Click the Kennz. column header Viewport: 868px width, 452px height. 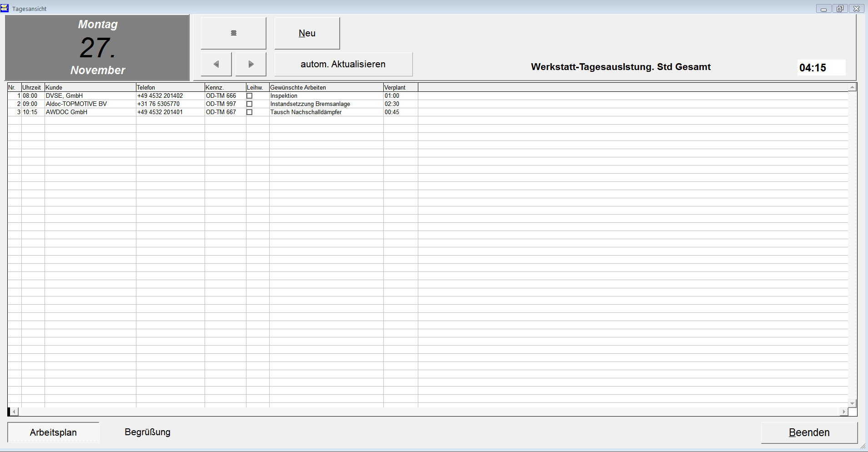pos(226,87)
